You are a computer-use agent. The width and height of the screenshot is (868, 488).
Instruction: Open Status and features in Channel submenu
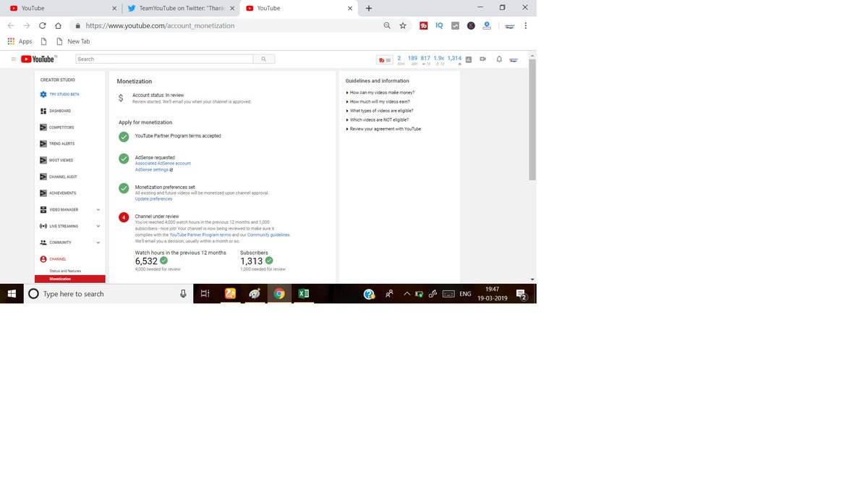65,271
